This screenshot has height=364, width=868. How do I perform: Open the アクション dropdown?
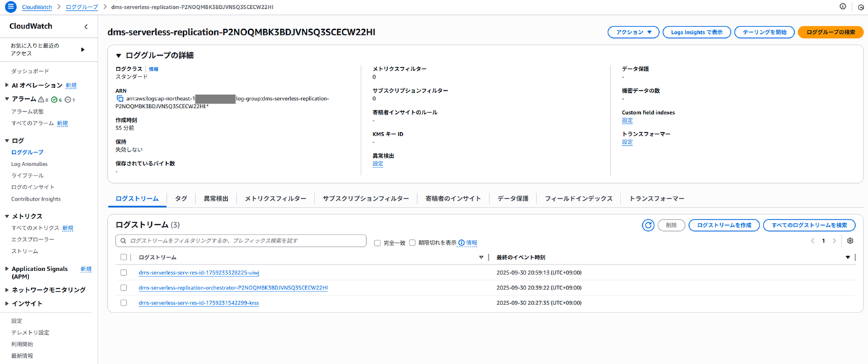(x=633, y=32)
